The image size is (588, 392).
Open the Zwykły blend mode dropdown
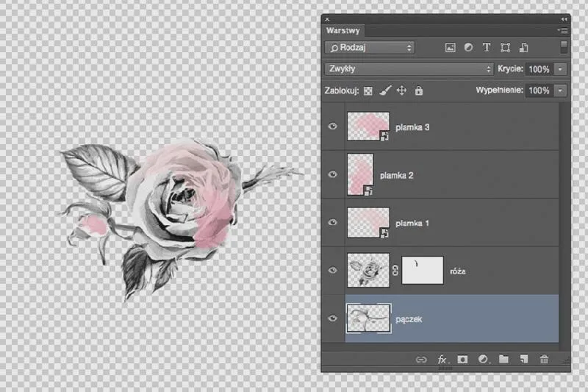pos(409,69)
